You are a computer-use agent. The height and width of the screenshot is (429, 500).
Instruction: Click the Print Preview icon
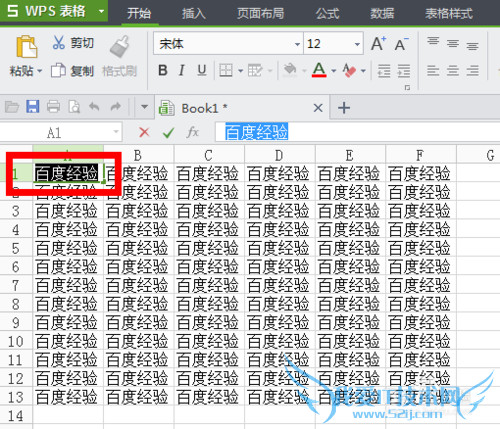click(74, 107)
